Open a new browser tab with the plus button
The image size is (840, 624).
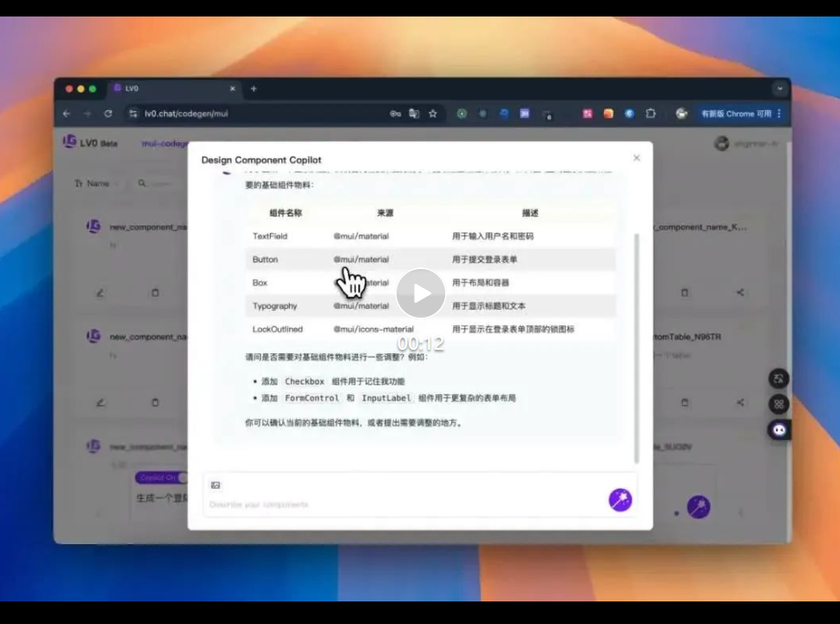tap(253, 89)
